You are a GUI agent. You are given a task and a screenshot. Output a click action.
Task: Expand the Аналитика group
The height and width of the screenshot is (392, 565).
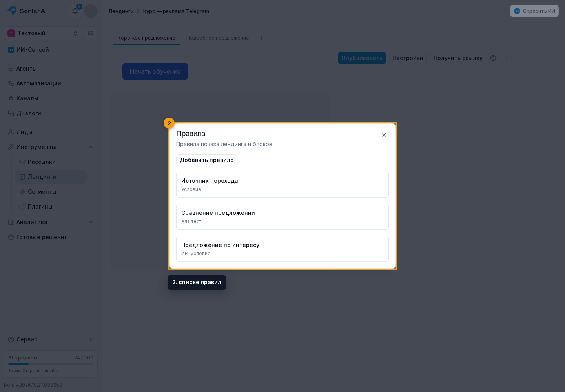(x=51, y=222)
